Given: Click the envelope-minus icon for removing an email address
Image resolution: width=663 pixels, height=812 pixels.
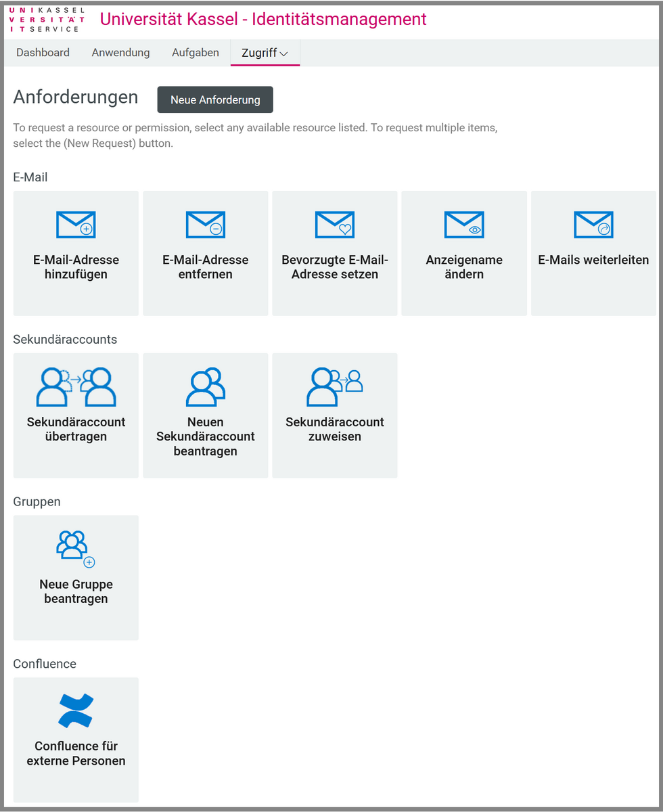Looking at the screenshot, I should [x=205, y=225].
